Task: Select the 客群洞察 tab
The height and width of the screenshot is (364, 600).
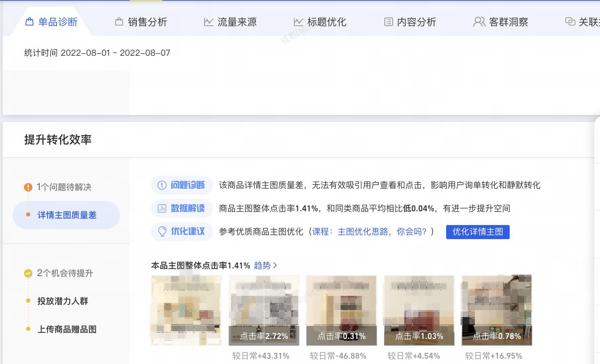Action: tap(500, 22)
